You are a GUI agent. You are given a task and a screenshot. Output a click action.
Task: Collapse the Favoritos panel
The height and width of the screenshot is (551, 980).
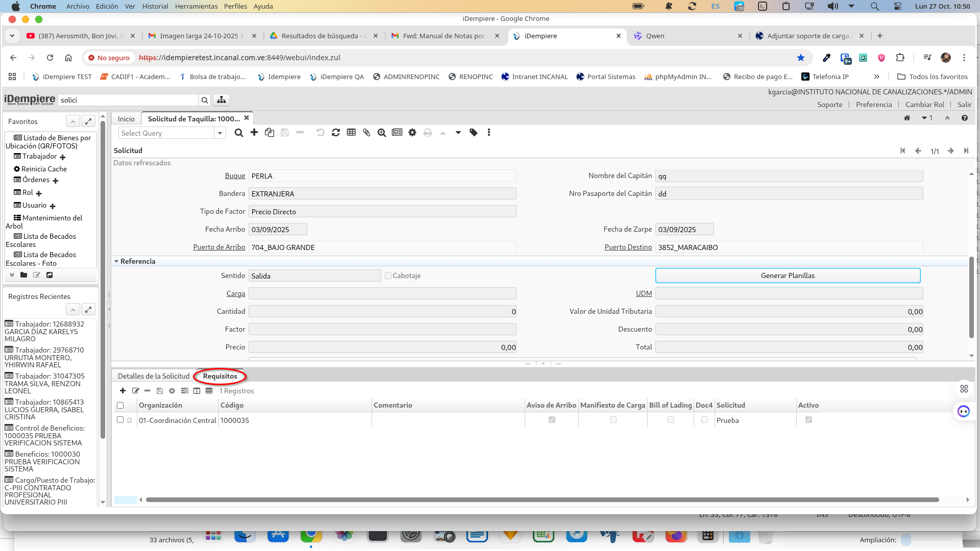click(73, 121)
